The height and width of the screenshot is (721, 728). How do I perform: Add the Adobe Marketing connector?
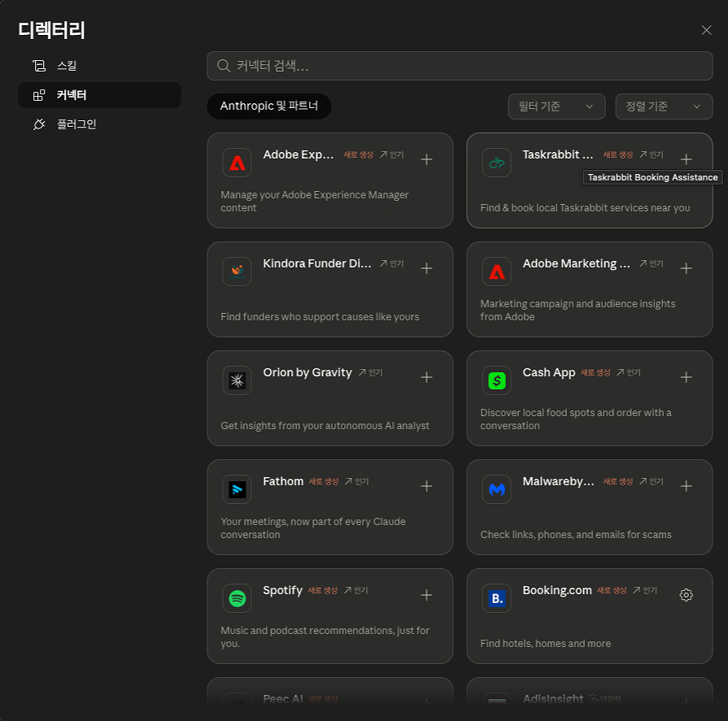pyautogui.click(x=686, y=268)
